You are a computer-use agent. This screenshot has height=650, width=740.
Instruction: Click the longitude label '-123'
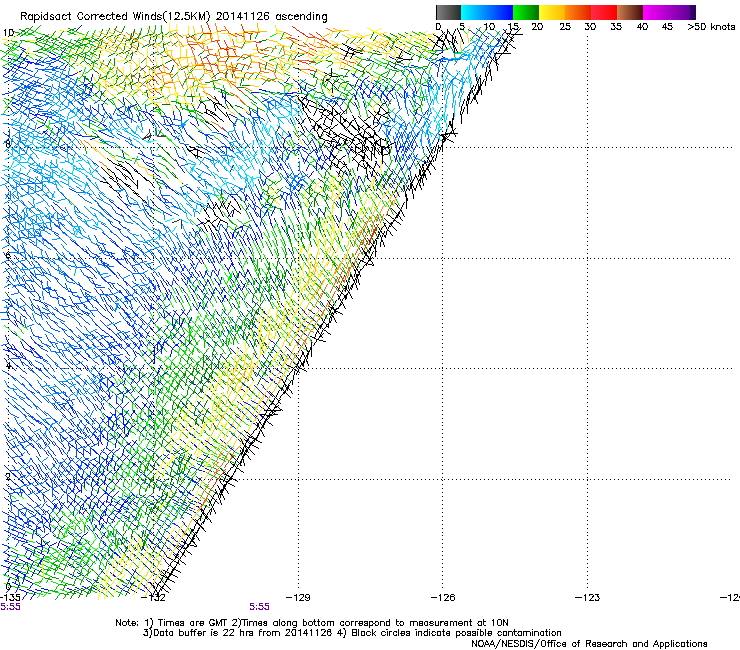click(x=587, y=598)
